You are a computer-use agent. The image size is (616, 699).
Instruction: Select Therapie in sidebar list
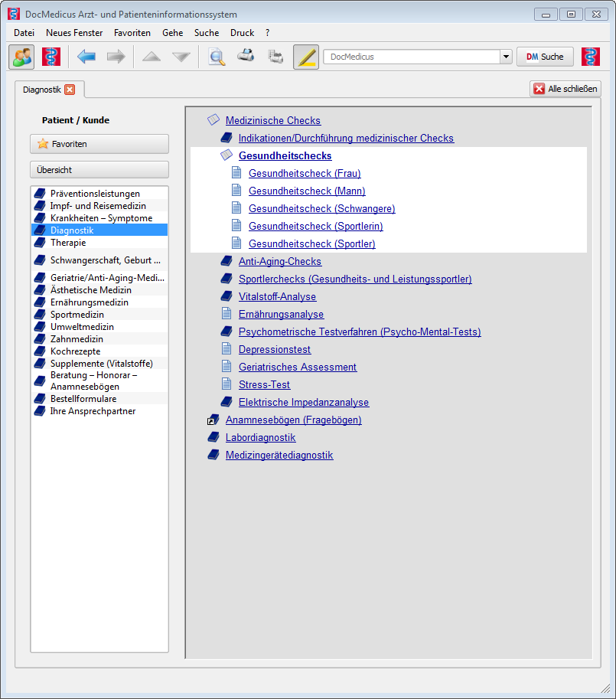[x=99, y=243]
